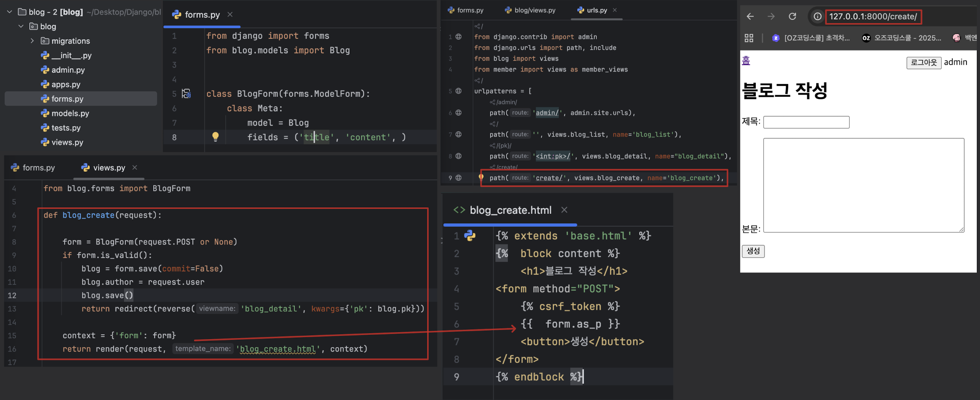Click the browser forward arrow

[771, 16]
